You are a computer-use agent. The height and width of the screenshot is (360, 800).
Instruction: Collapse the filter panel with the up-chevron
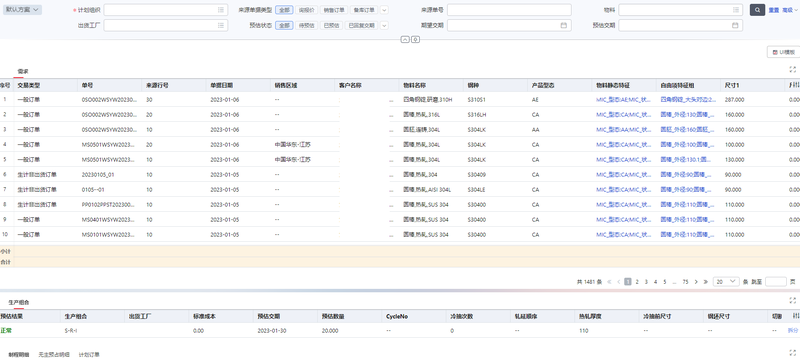tap(405, 39)
